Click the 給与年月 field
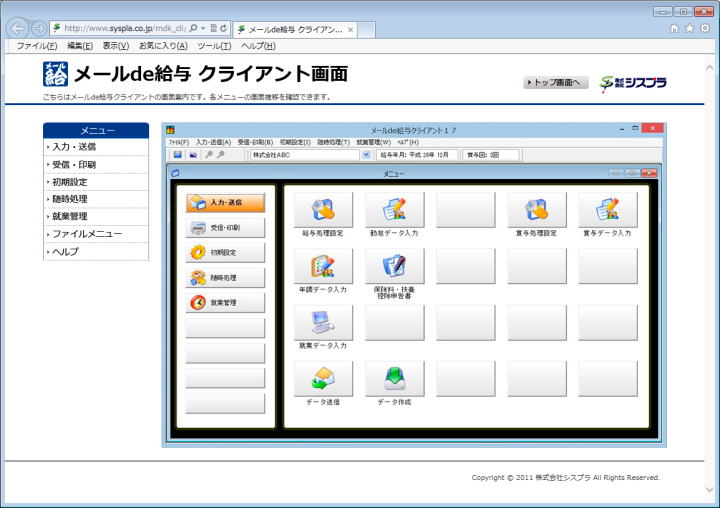The image size is (720, 508). (417, 155)
